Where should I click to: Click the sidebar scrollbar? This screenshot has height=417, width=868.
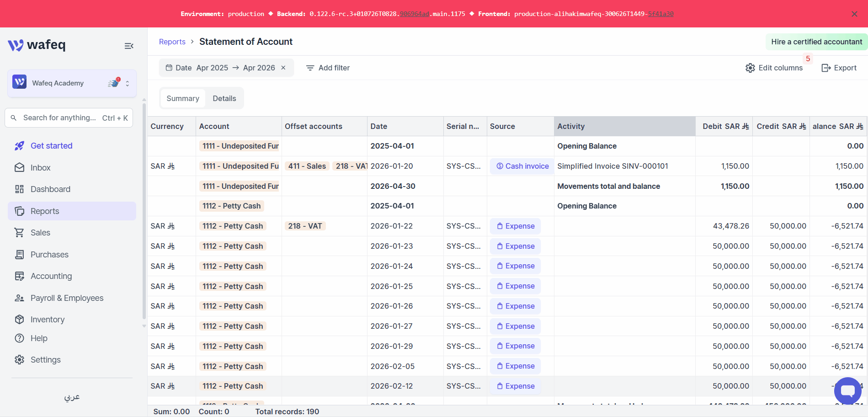(144, 210)
